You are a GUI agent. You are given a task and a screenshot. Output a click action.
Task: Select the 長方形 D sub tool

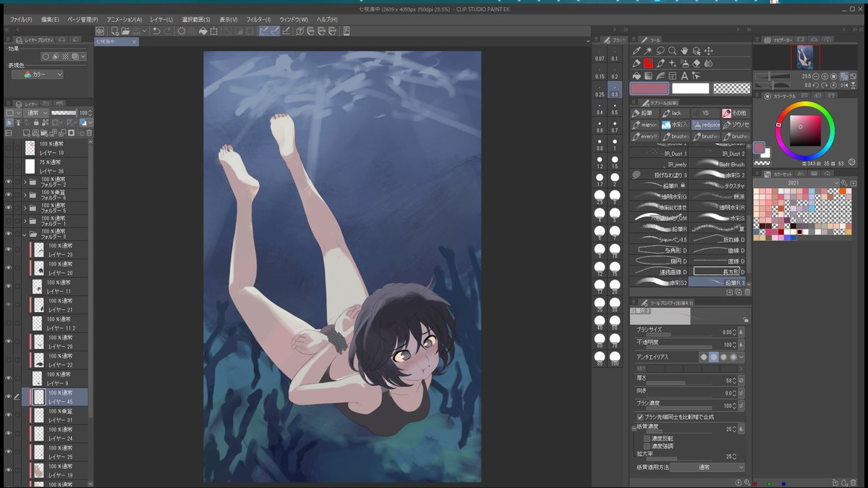coord(718,272)
